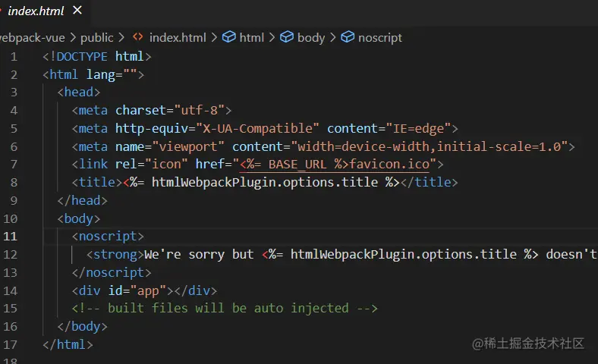
Task: Click the noscript symbol icon in breadcrumbs
Action: point(348,37)
